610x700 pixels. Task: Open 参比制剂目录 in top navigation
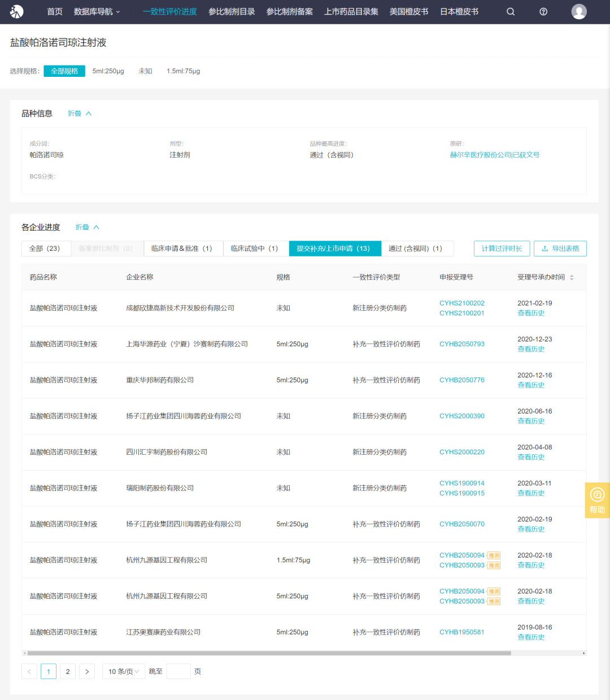(x=232, y=12)
